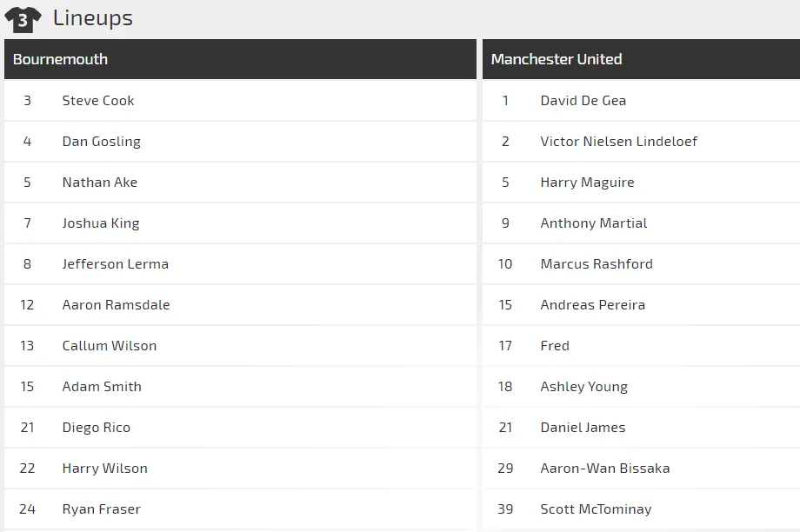Open Steve Cook's player link
The image size is (800, 532).
click(98, 101)
